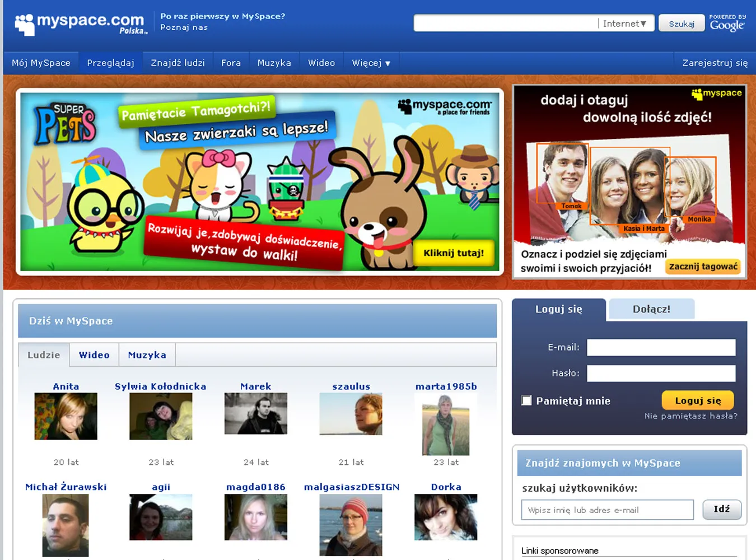Click Anita's profile thumbnail
The image size is (756, 560).
coord(66,417)
